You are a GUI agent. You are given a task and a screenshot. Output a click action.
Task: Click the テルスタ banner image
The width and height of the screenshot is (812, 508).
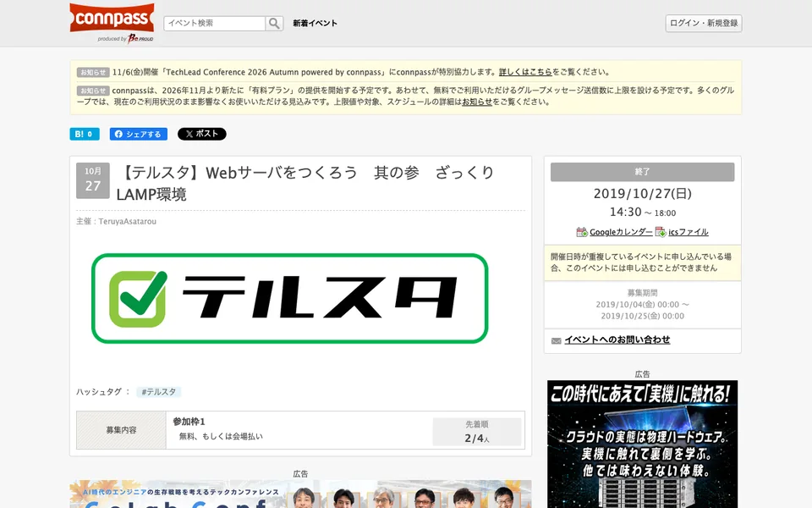click(289, 299)
